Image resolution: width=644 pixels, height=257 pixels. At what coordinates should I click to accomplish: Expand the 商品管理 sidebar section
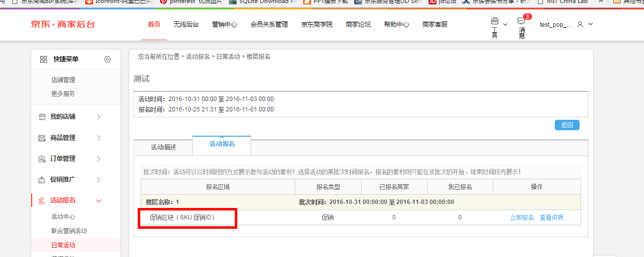(x=99, y=138)
